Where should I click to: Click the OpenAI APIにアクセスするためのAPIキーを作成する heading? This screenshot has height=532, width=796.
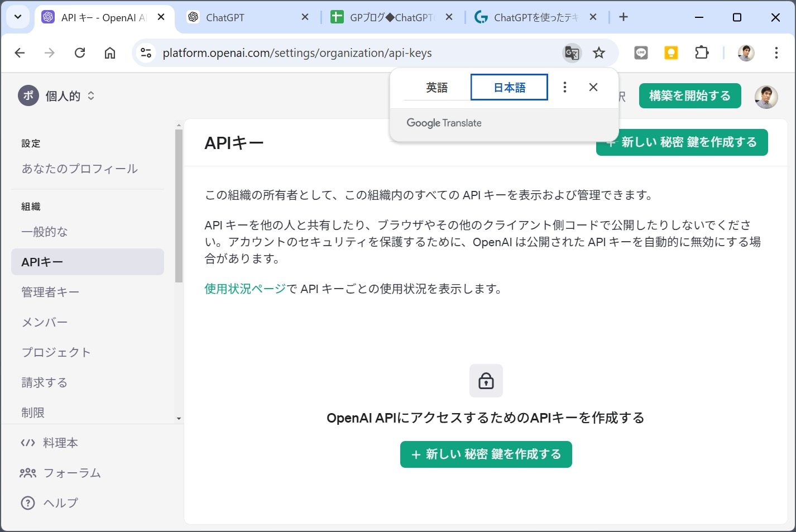click(486, 418)
